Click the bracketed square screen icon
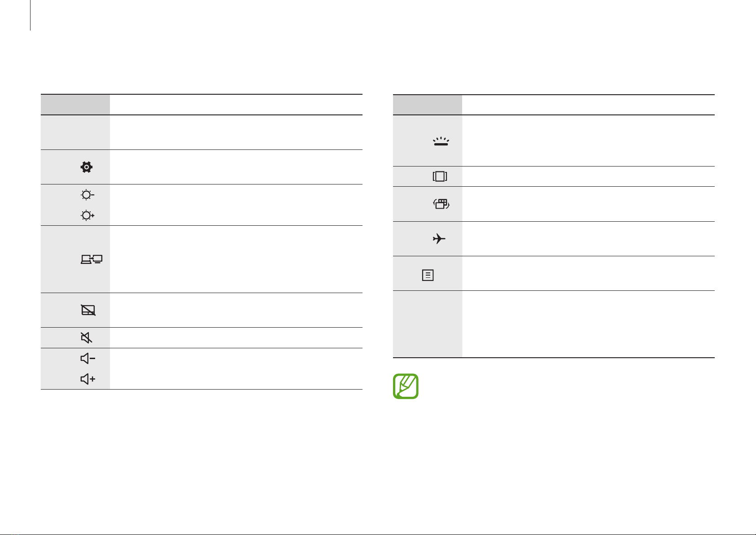Image resolution: width=756 pixels, height=535 pixels. click(440, 177)
